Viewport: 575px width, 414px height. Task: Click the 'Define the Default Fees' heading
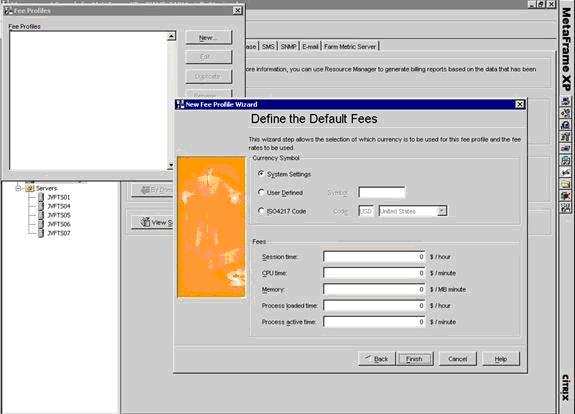(314, 119)
